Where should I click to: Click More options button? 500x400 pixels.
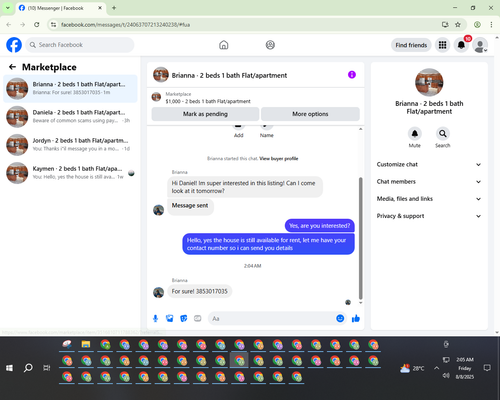pyautogui.click(x=310, y=114)
